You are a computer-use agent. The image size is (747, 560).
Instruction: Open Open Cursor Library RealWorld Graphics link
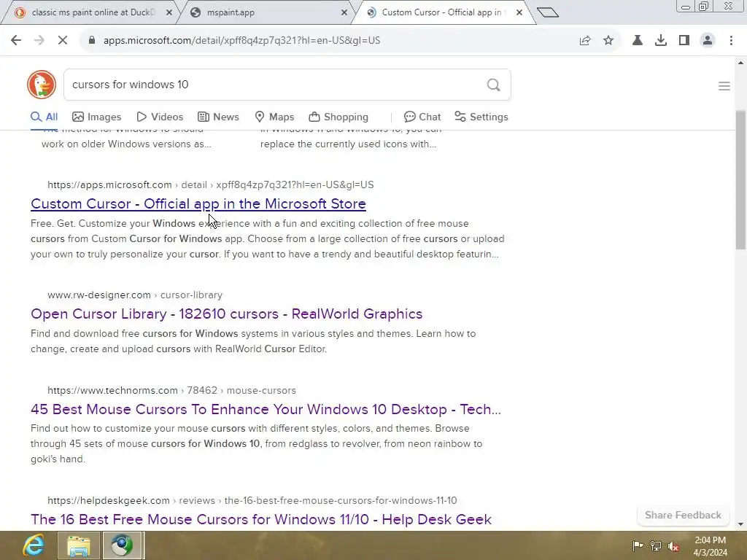[227, 314]
